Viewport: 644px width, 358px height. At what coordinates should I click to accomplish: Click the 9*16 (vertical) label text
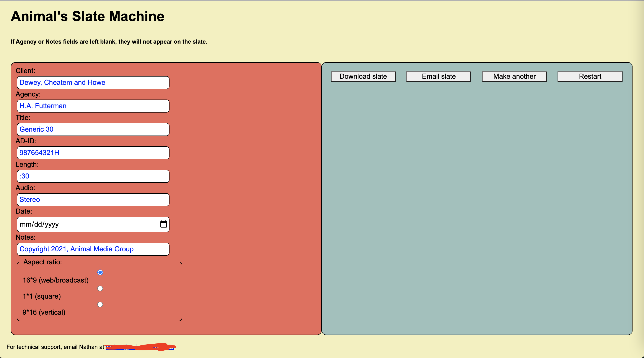click(44, 312)
